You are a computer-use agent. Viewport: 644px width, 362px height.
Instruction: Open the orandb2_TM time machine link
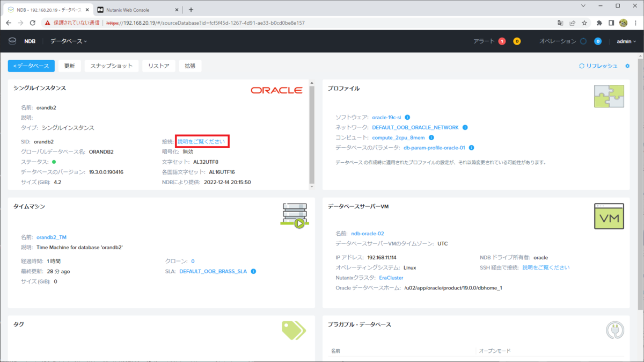click(52, 237)
